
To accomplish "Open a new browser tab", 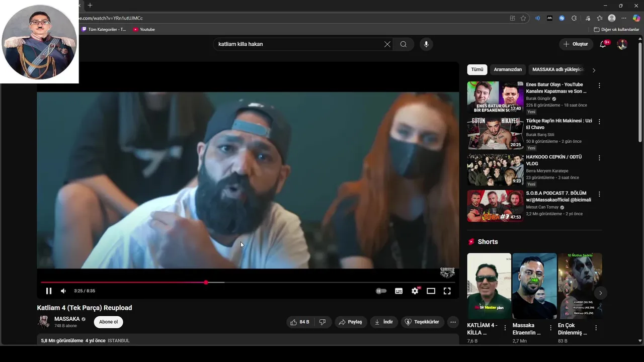I will pos(90,6).
